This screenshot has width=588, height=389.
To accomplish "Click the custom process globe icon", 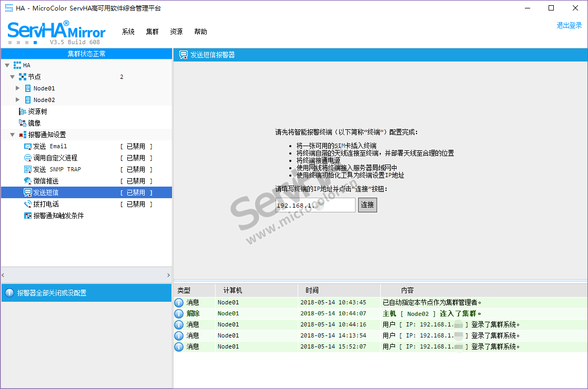I will click(x=28, y=158).
